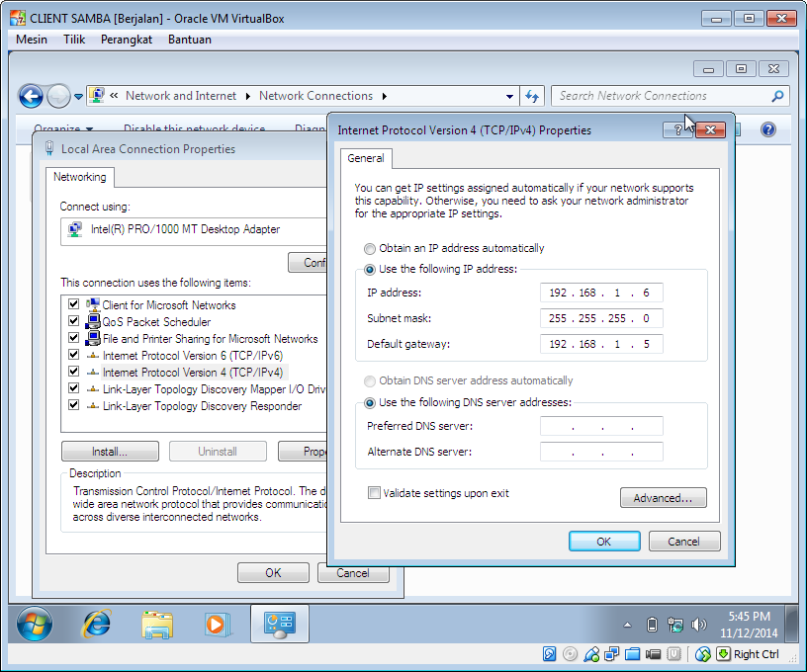Click the VirtualBox USB status icon
The height and width of the screenshot is (672, 807).
pos(591,654)
